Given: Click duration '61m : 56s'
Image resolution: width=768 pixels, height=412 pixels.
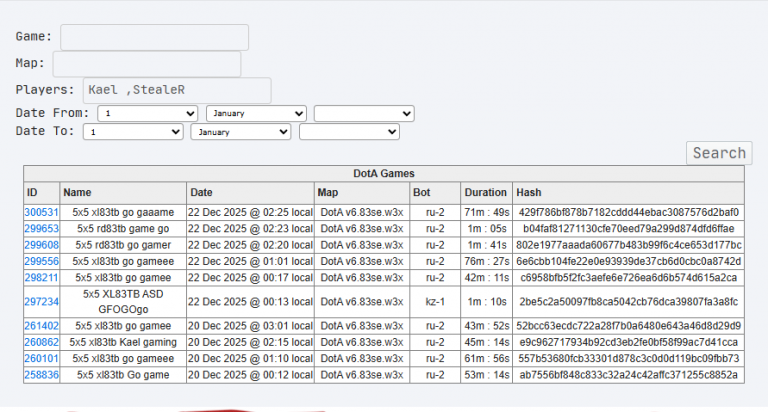Looking at the screenshot, I should tap(487, 359).
